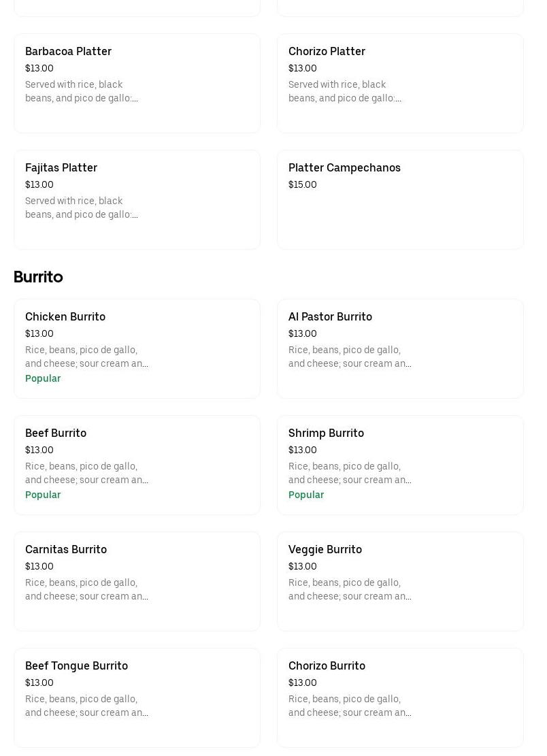This screenshot has width=547, height=756.
Task: Click the Barbacoa Platter description text
Action: pos(82,91)
